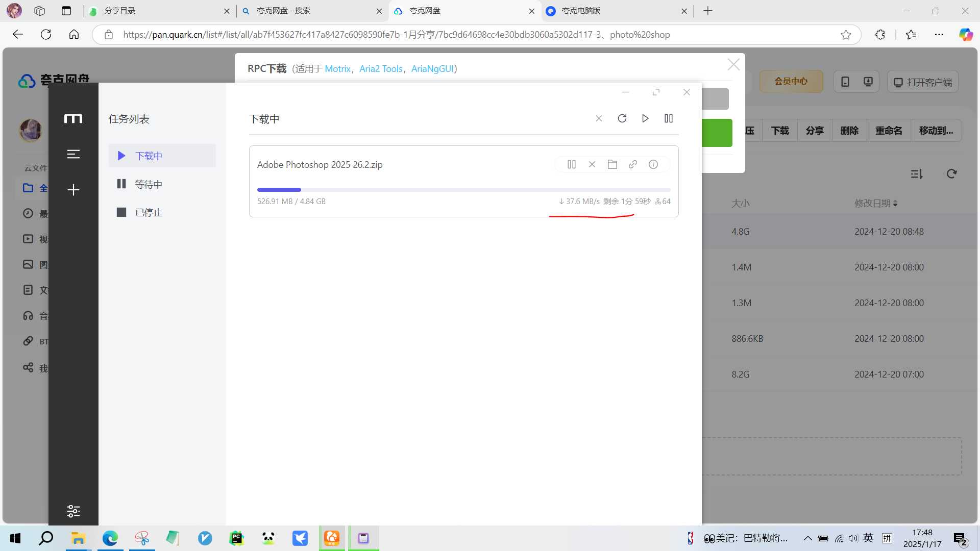Open Motrix task list menu icon

point(73,154)
